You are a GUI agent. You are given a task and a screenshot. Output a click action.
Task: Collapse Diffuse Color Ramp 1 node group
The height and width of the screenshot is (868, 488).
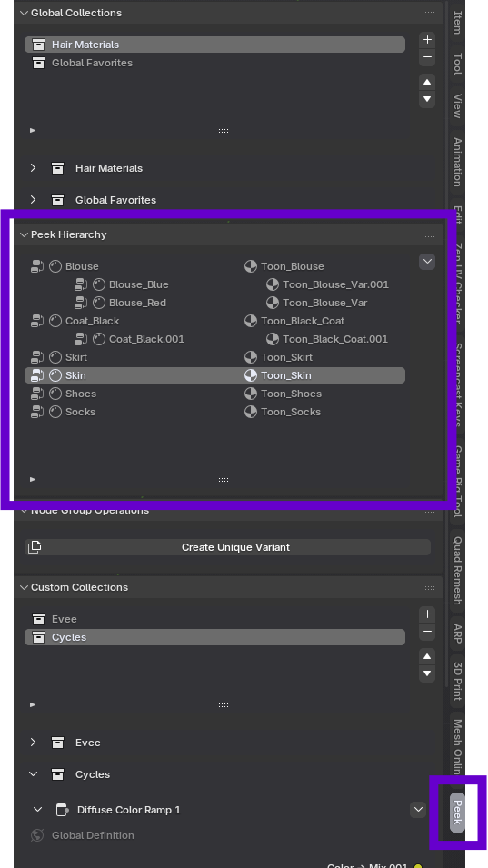pos(37,809)
